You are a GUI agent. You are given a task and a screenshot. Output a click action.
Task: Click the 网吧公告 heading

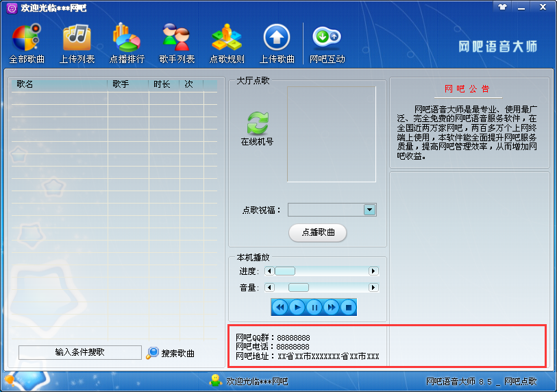coord(467,89)
